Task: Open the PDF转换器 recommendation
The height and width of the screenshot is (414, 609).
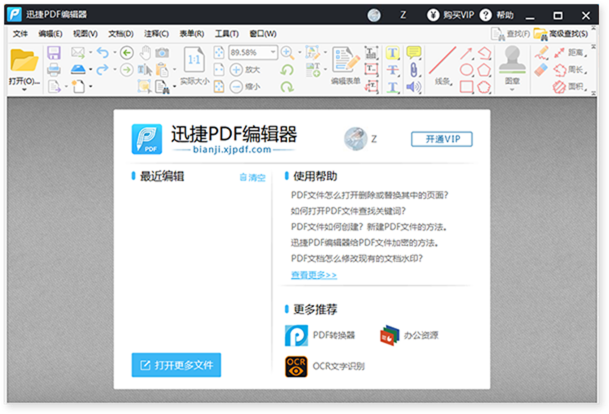Action: (x=320, y=335)
